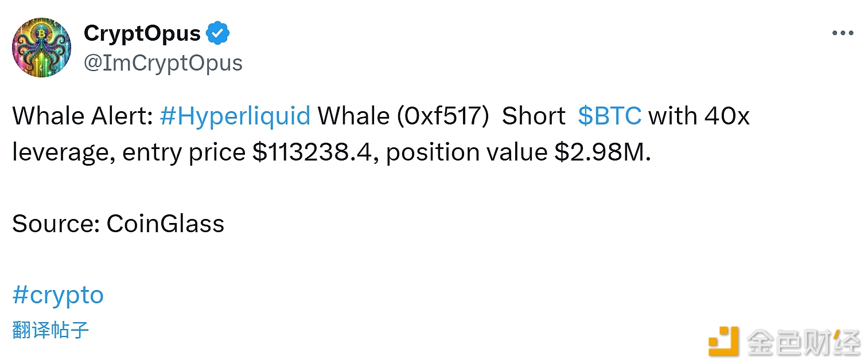Image resolution: width=868 pixels, height=364 pixels.
Task: Click the word "Short" in the post
Action: 534,116
